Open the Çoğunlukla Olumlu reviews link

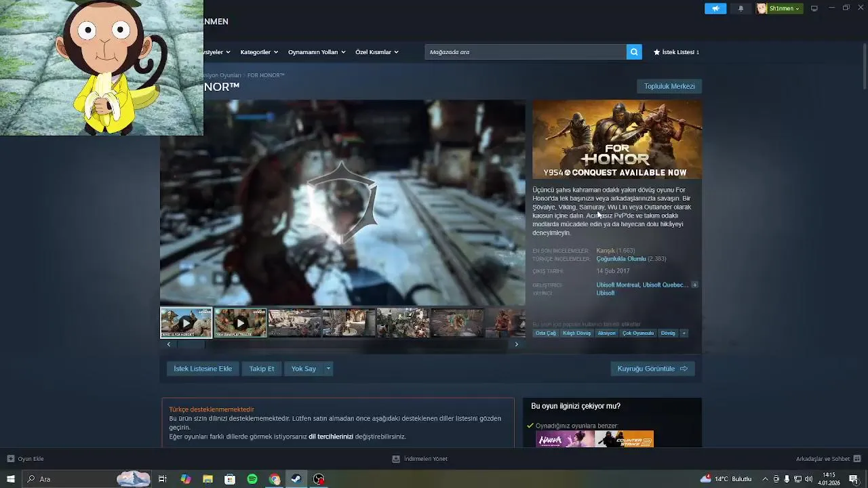coord(621,259)
